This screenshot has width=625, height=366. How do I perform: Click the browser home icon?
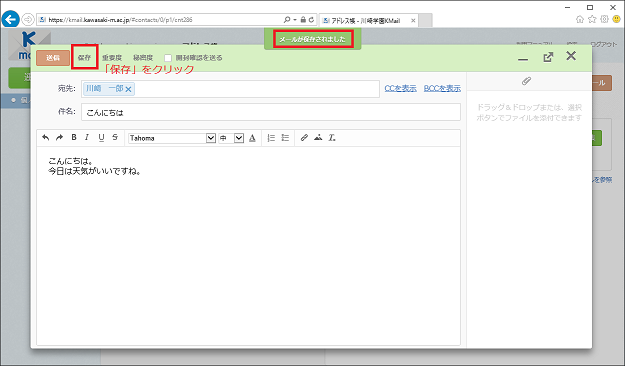coord(580,19)
